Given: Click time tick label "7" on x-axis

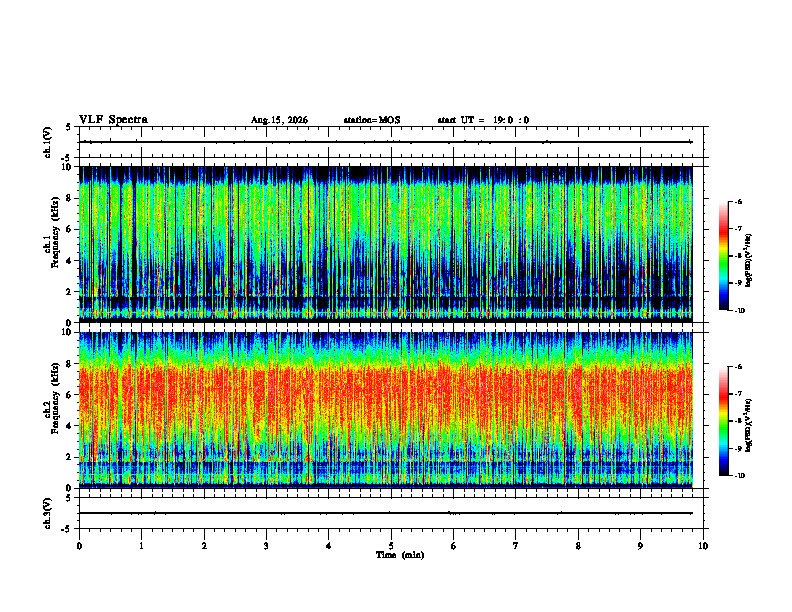Looking at the screenshot, I should pos(516,546).
